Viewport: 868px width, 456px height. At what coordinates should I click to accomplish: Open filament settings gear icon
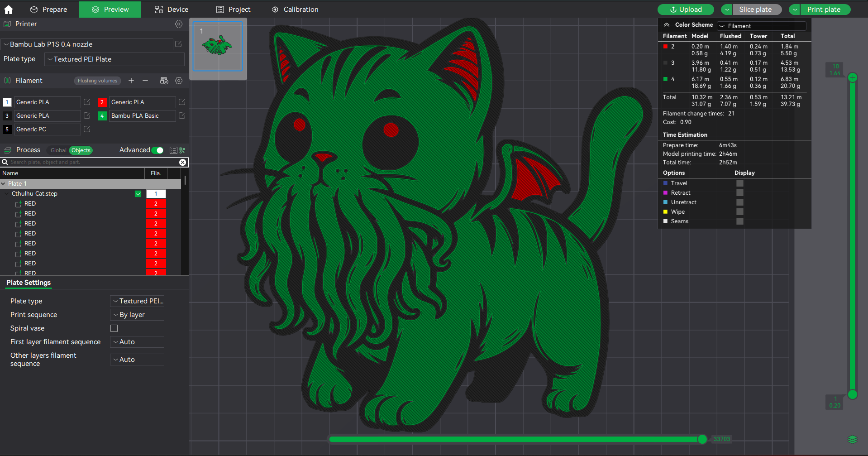[179, 81]
